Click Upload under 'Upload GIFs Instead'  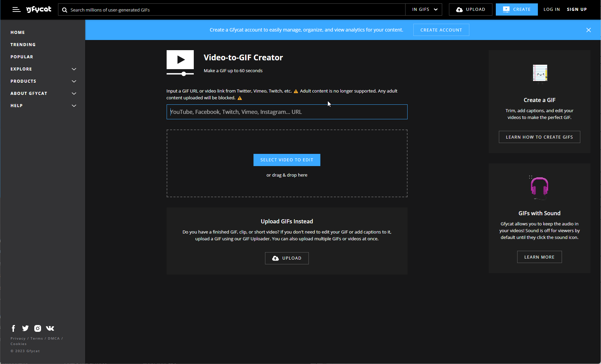click(x=287, y=258)
